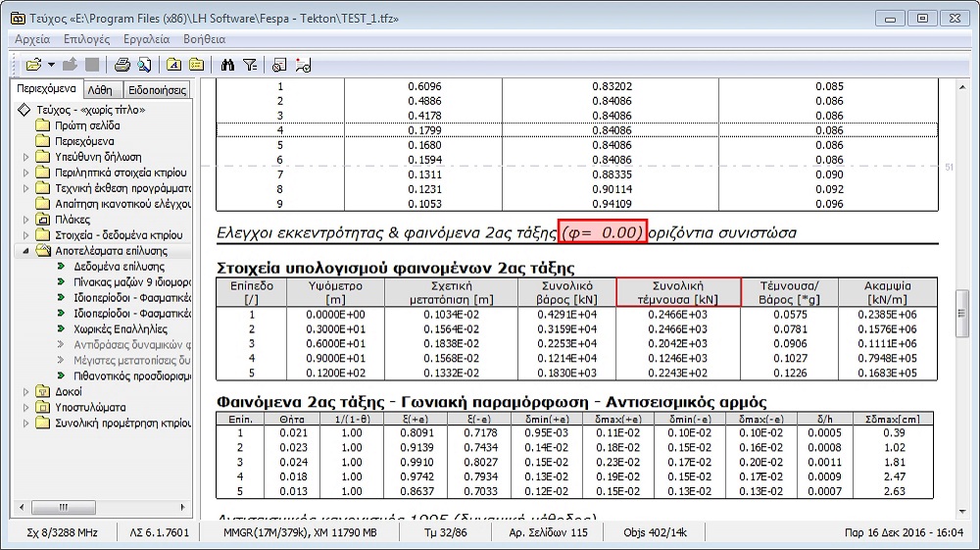Image resolution: width=980 pixels, height=550 pixels.
Task: Click the Ακαμψία [kN/m] column header
Action: [887, 292]
